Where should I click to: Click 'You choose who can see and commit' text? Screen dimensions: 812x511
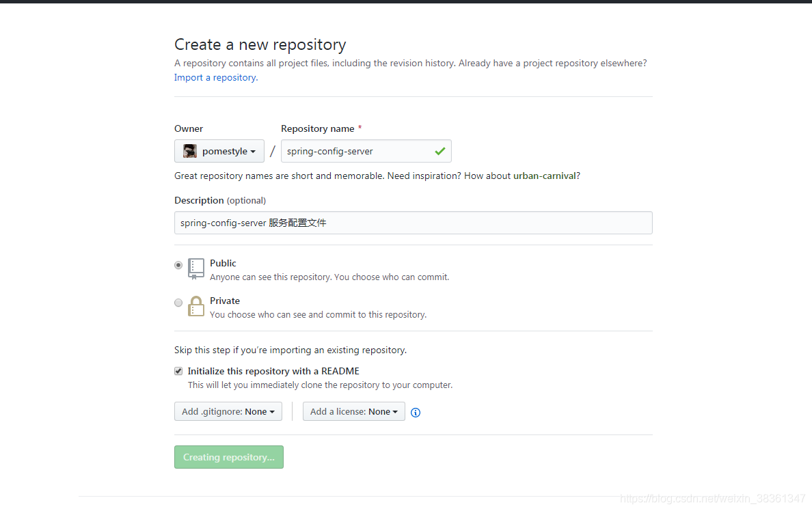point(318,315)
